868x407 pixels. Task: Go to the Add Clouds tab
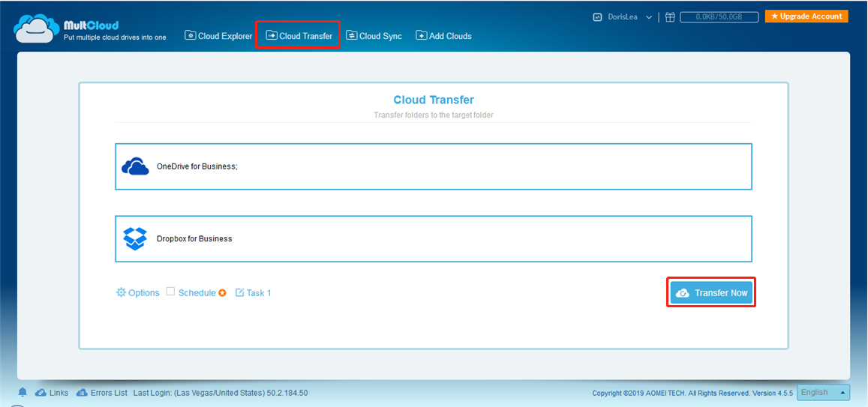pos(443,36)
